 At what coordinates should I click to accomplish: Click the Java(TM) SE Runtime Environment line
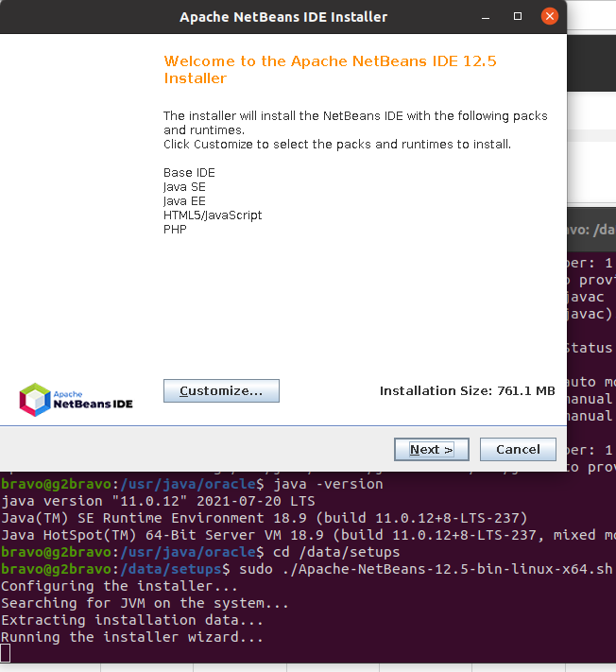(x=264, y=518)
